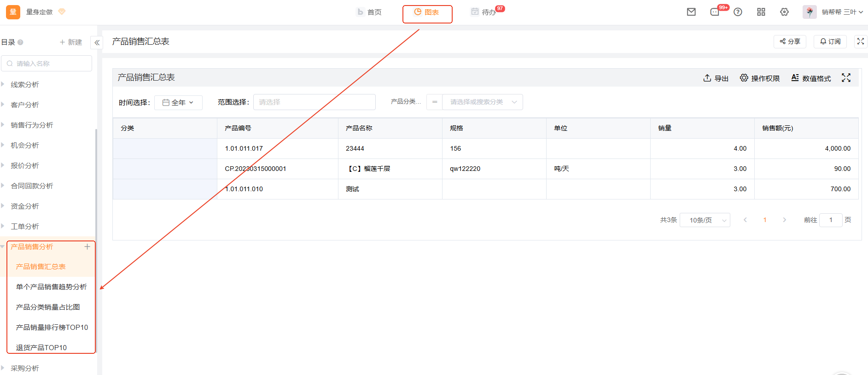
Task: Click plus icon beside 产品销售分析
Action: [87, 247]
